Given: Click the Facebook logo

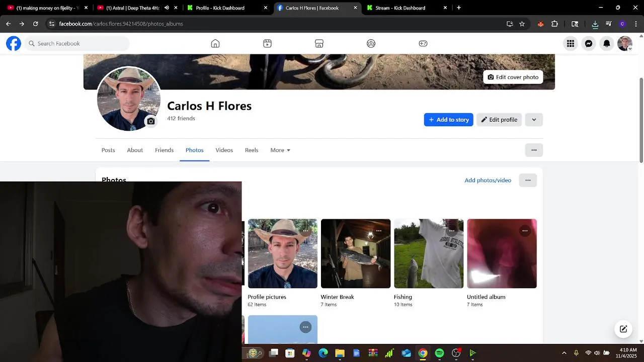Looking at the screenshot, I should pos(14,43).
